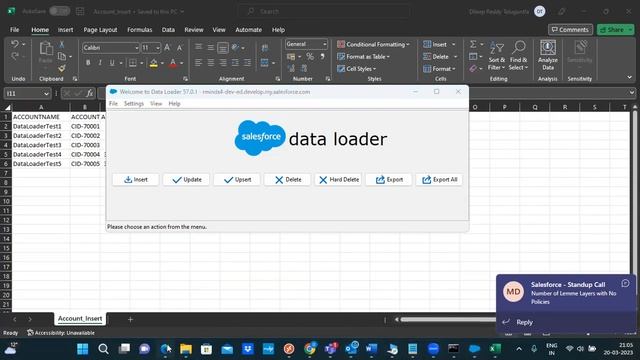Image resolution: width=640 pixels, height=360 pixels.
Task: Click the Upsert button in Data Loader
Action: point(237,180)
